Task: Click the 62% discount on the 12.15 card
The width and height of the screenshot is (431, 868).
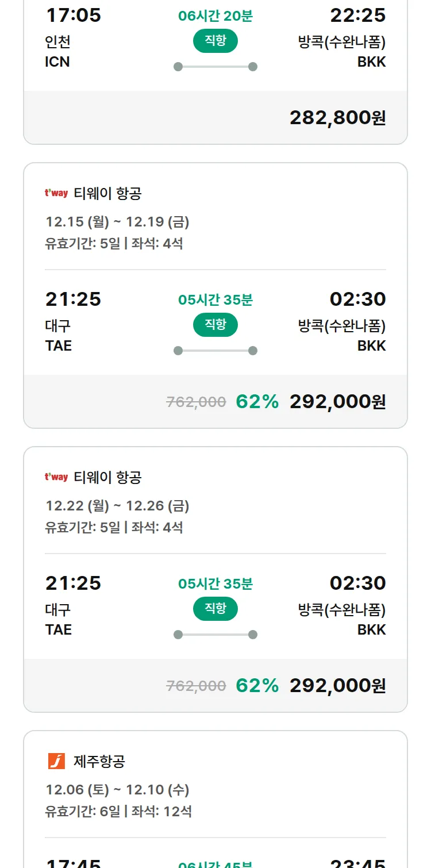Action: [257, 401]
